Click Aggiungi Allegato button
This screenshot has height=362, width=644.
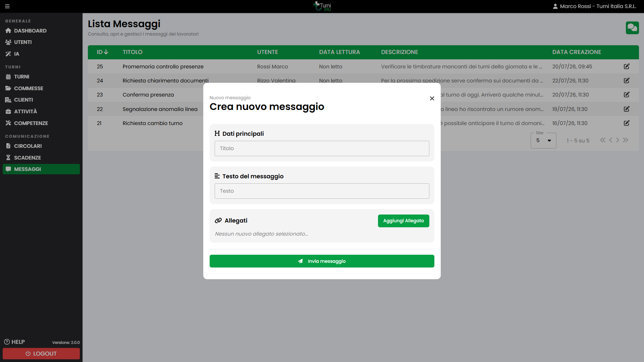coord(404,221)
